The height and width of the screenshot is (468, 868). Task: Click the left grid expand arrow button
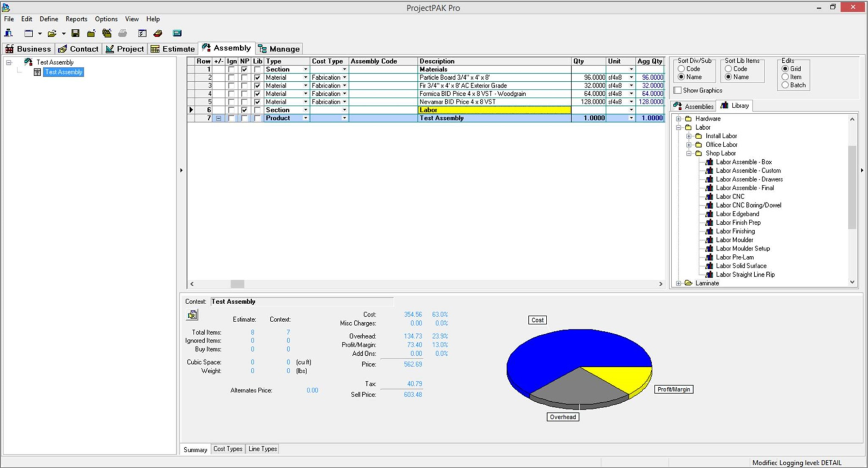click(182, 170)
